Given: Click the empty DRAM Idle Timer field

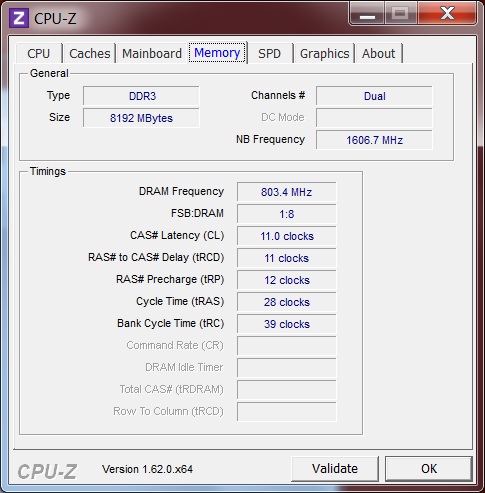Looking at the screenshot, I should coord(287,368).
